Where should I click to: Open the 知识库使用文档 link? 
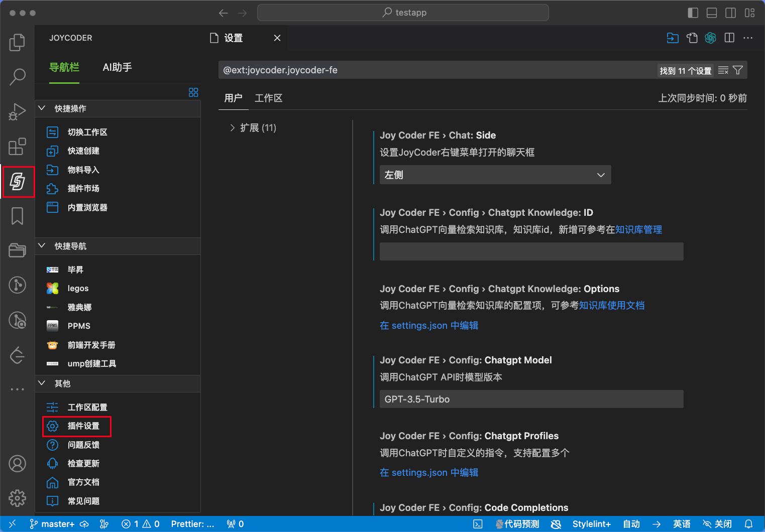[x=612, y=306]
